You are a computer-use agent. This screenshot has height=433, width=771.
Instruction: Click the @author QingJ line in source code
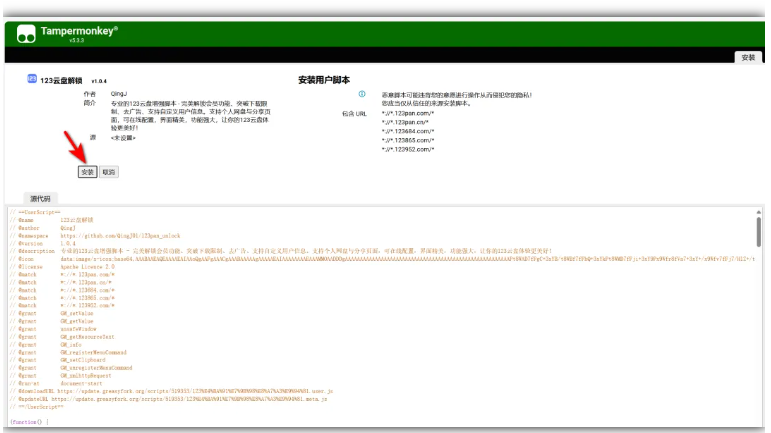[43, 228]
